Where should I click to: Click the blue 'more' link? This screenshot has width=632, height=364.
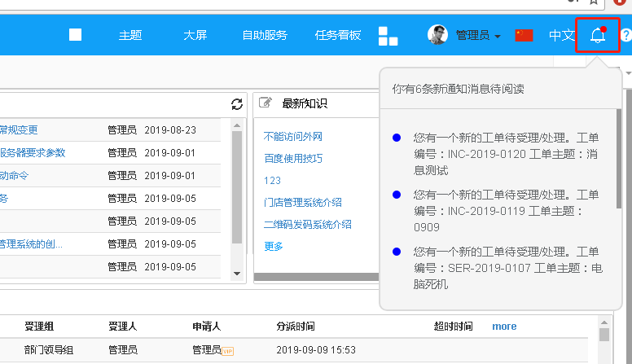click(504, 327)
